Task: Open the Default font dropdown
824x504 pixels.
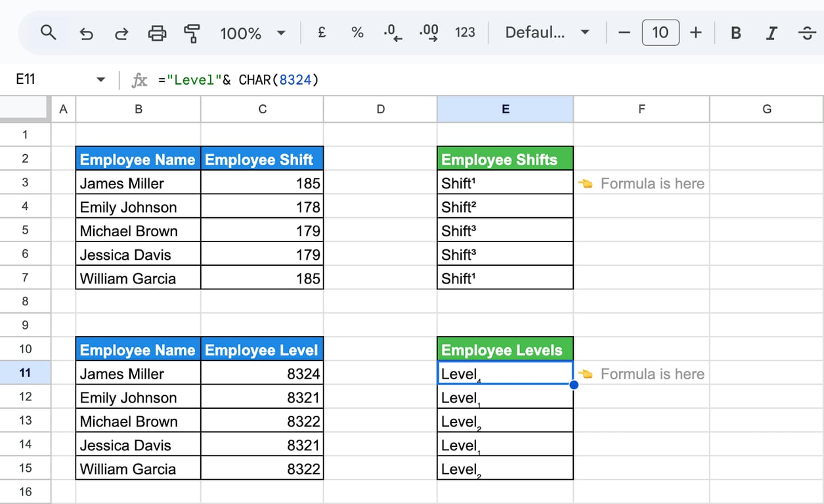Action: [547, 32]
